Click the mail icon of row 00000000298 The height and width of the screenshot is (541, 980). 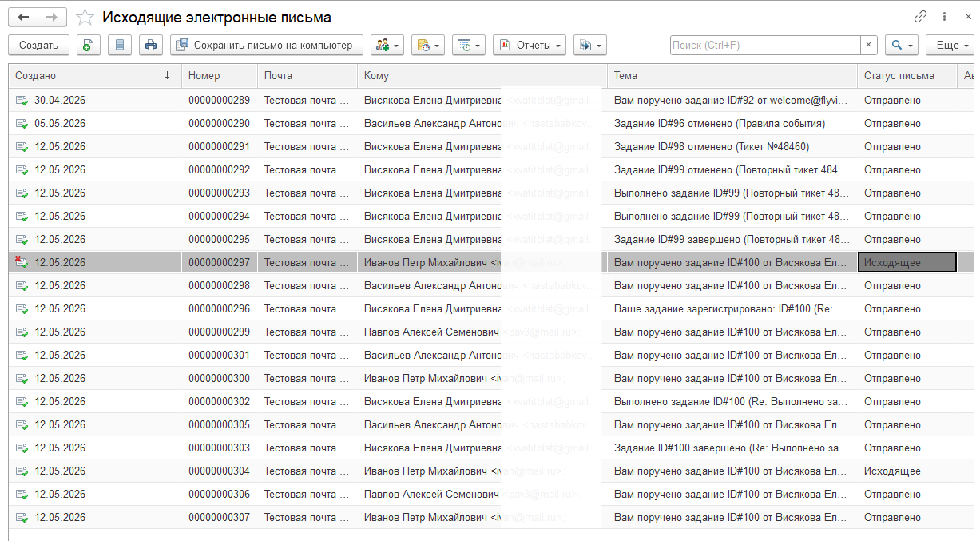point(22,286)
